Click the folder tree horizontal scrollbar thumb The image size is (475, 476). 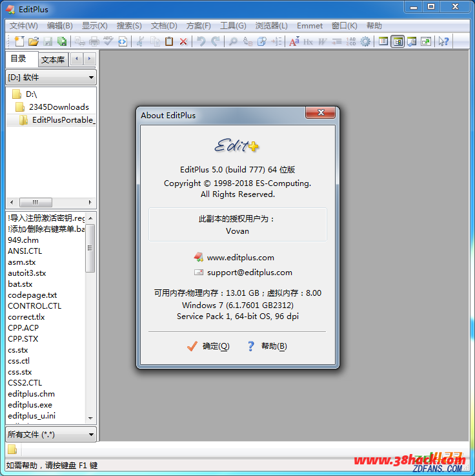pos(35,202)
